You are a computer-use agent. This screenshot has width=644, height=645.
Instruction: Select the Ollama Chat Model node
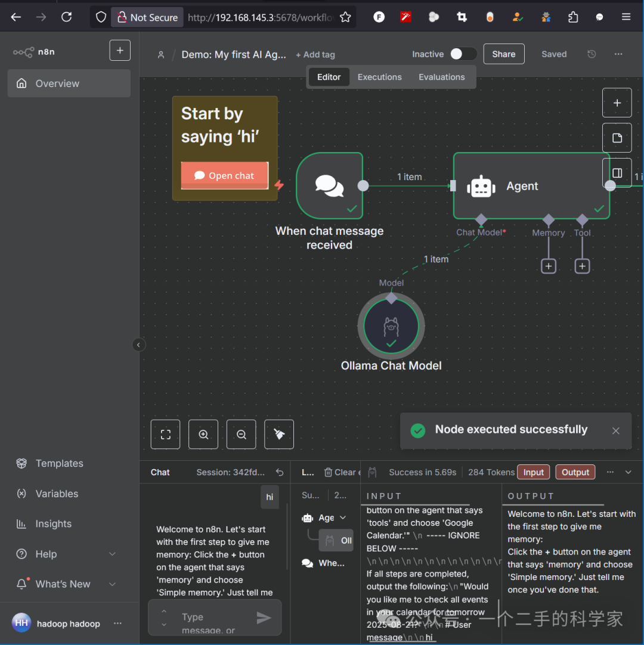coord(391,326)
